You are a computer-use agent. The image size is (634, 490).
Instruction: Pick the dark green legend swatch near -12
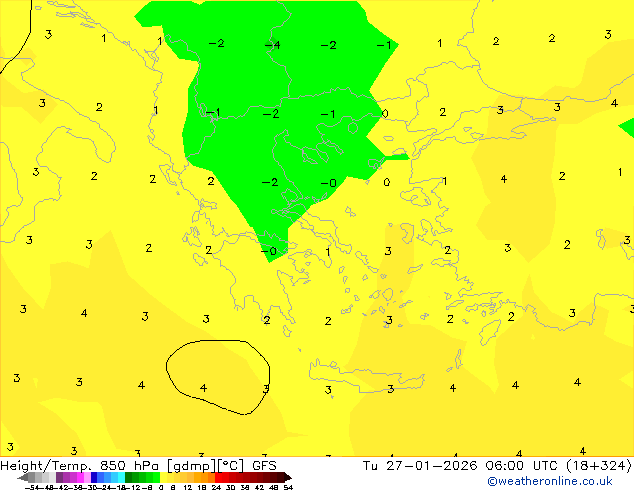(129, 478)
